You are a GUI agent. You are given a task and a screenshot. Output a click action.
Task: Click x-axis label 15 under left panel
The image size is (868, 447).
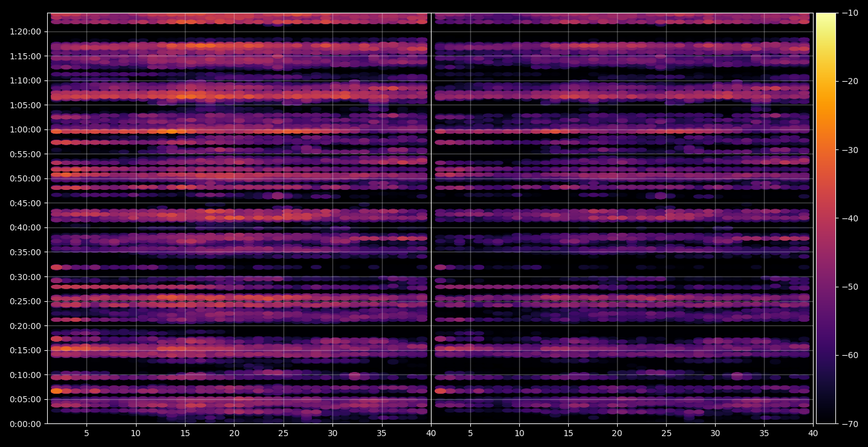point(185,434)
